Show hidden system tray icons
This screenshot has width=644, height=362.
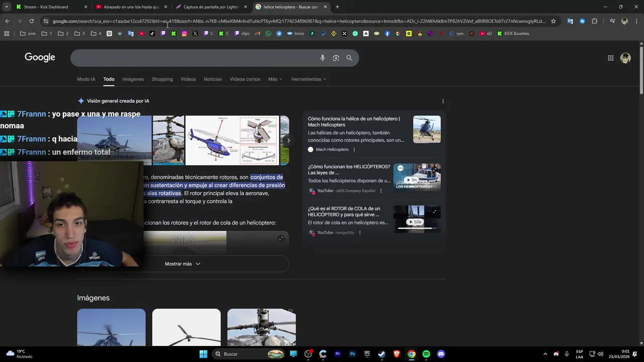545,354
